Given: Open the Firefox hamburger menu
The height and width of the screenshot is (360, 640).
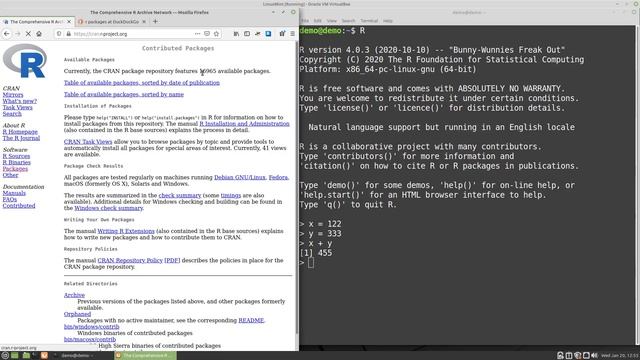Looking at the screenshot, I should [292, 34].
